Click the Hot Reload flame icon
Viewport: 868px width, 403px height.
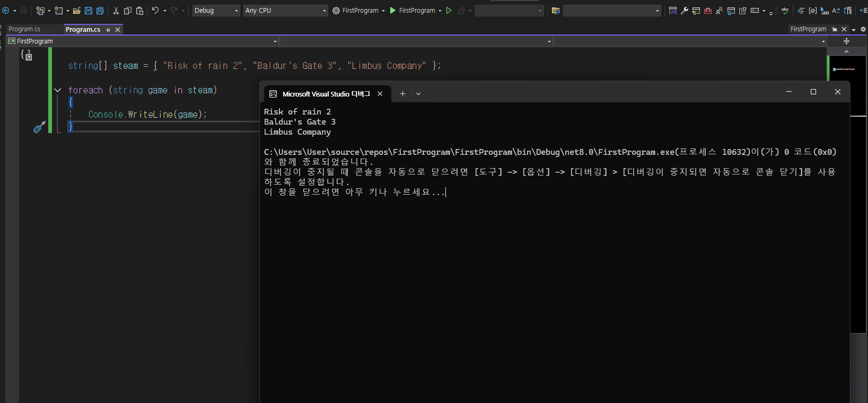coord(461,11)
